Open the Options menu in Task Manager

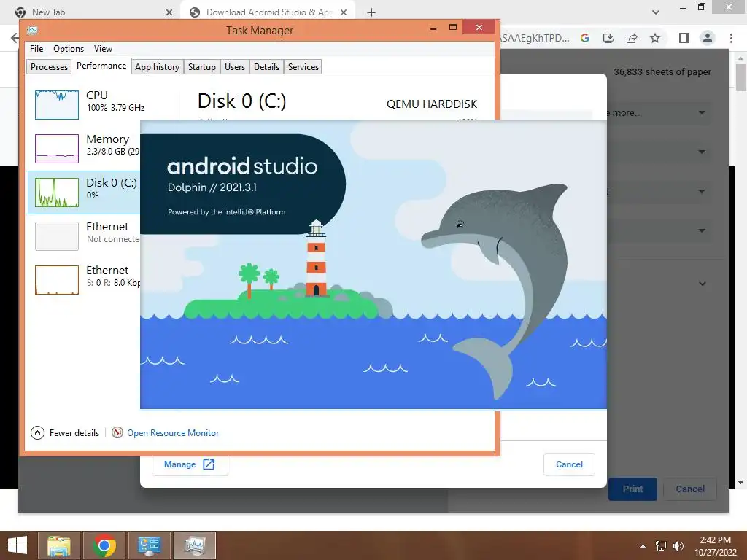tap(69, 49)
